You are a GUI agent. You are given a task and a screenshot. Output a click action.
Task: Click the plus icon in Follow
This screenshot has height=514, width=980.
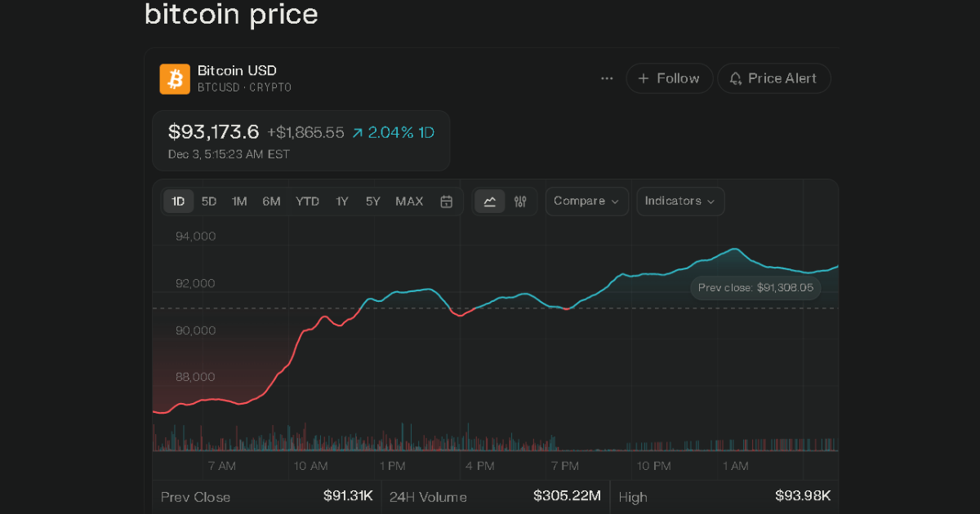[644, 78]
